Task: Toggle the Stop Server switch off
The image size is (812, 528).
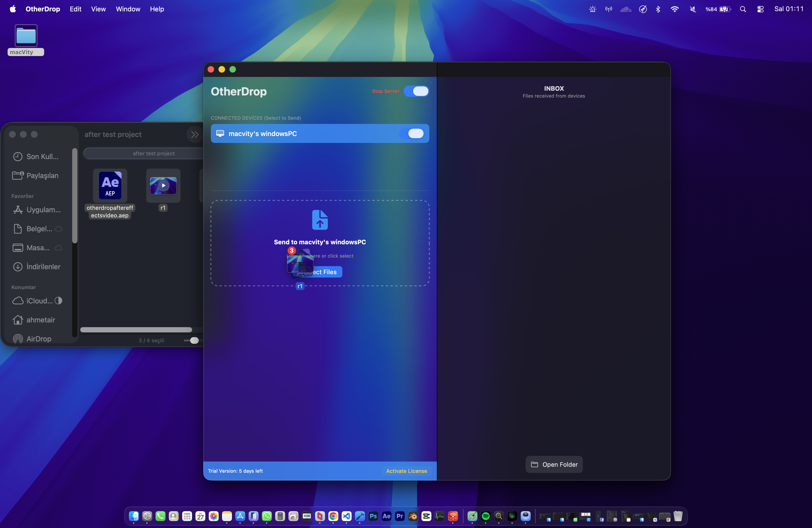Action: [x=416, y=91]
